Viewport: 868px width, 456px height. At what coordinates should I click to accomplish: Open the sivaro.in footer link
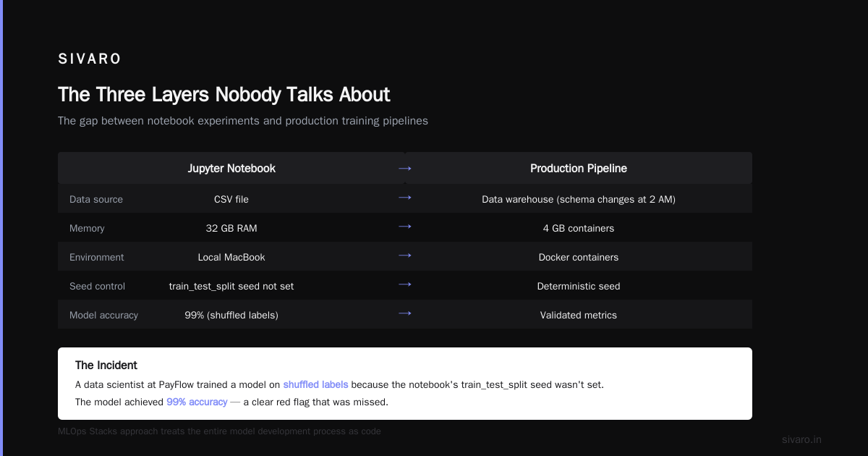click(801, 439)
